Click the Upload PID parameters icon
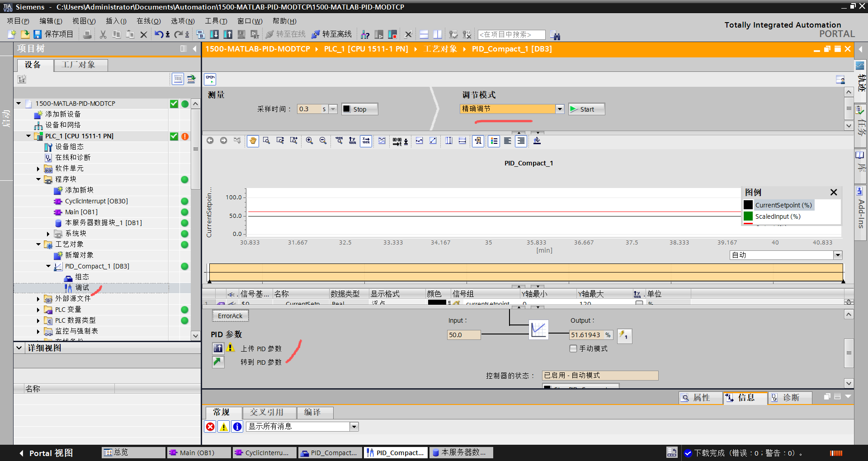Viewport: 868px width, 461px height. (218, 348)
